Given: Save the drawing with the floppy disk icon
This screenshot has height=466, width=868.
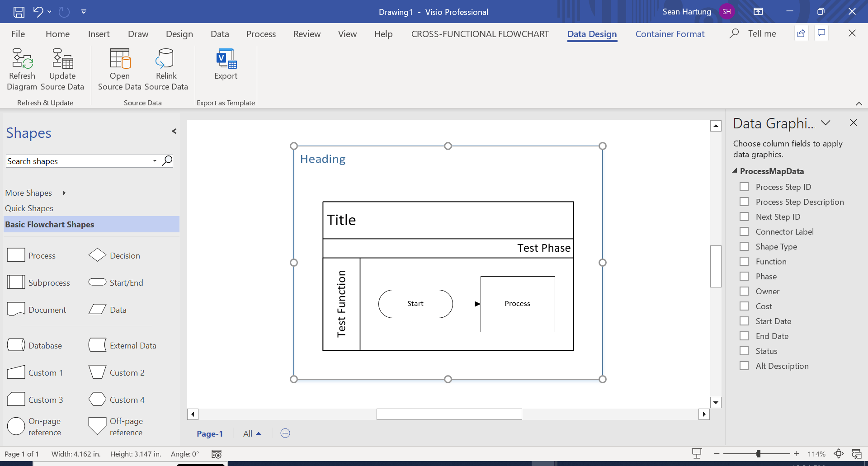Looking at the screenshot, I should point(19,12).
